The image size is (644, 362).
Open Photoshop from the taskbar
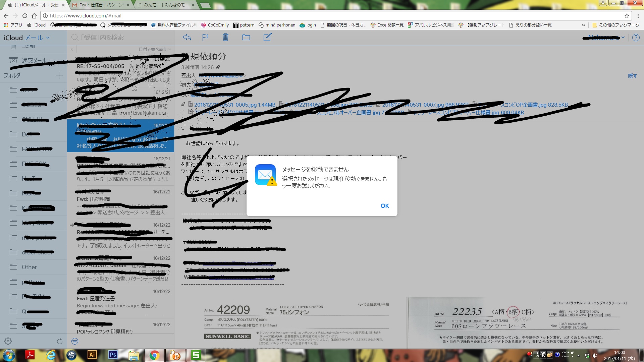coord(113,355)
